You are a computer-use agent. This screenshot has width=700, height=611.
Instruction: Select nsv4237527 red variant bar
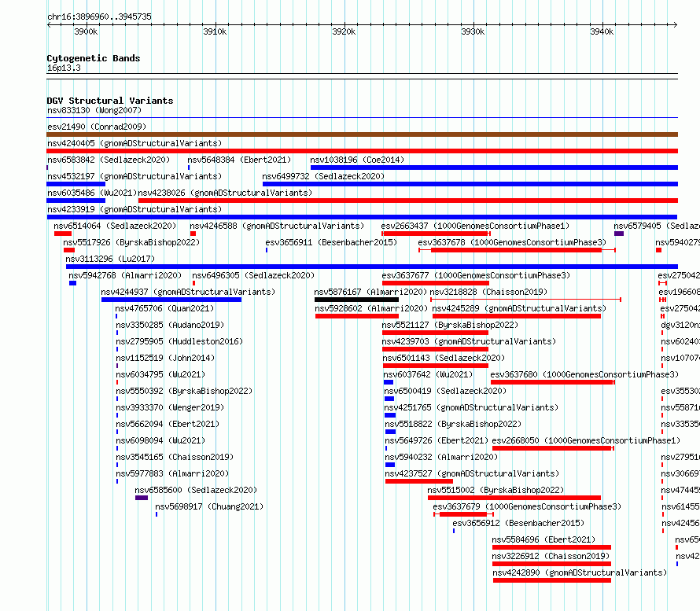(x=419, y=481)
